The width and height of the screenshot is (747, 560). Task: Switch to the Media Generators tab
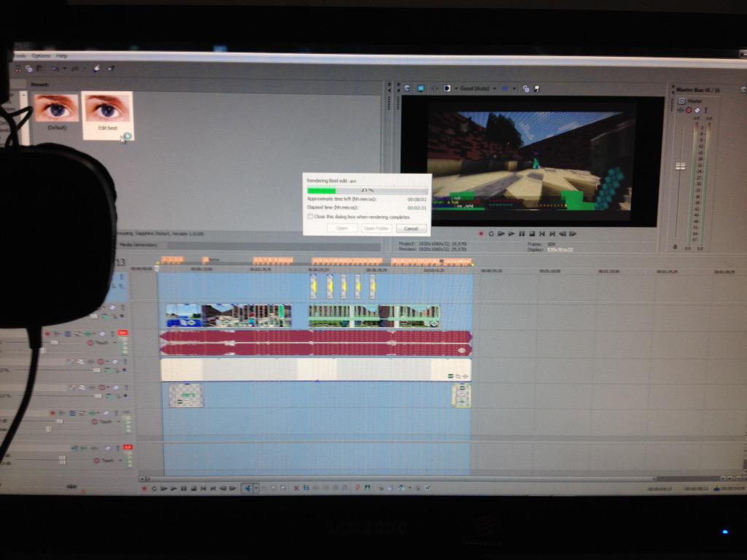[x=138, y=245]
